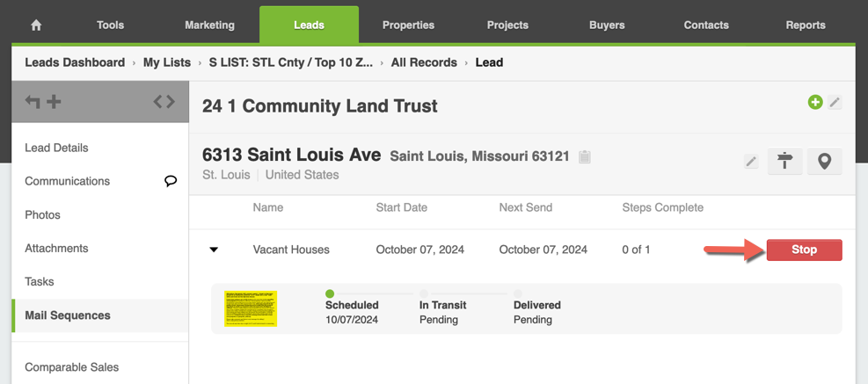The image size is (868, 384).
Task: Click the plus icon in sidebar header
Action: 54,102
